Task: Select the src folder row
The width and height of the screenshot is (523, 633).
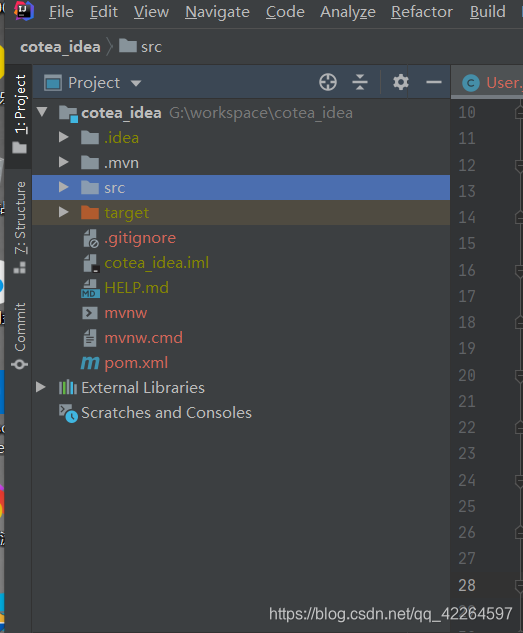Action: tap(241, 188)
